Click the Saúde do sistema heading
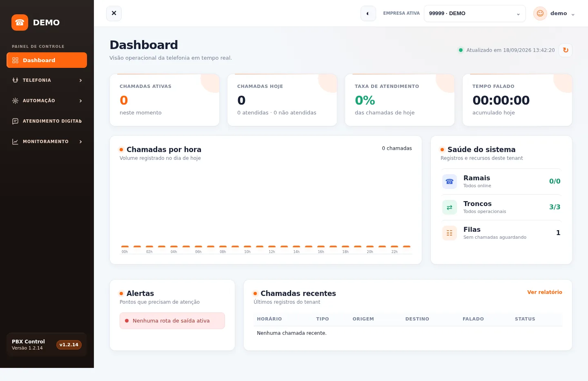The width and height of the screenshot is (588, 381). [481, 150]
